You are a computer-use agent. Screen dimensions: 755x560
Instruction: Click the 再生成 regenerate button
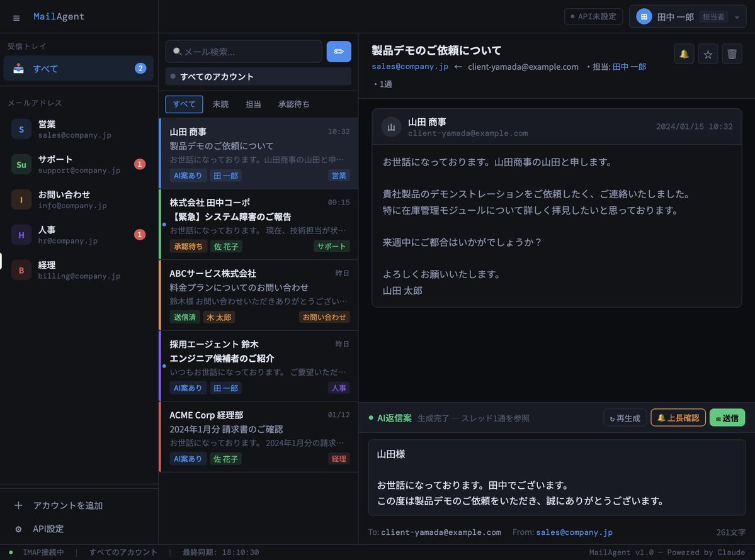(x=625, y=418)
